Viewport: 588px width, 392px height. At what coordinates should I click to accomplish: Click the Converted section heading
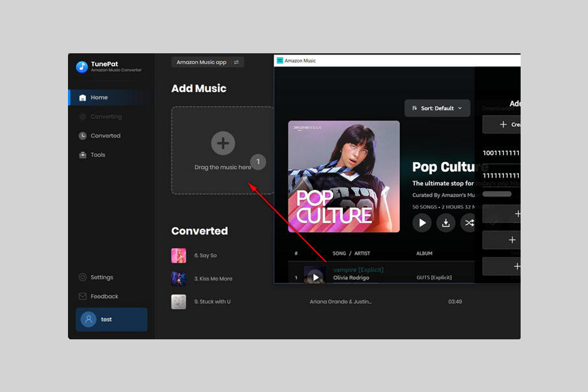tap(200, 231)
